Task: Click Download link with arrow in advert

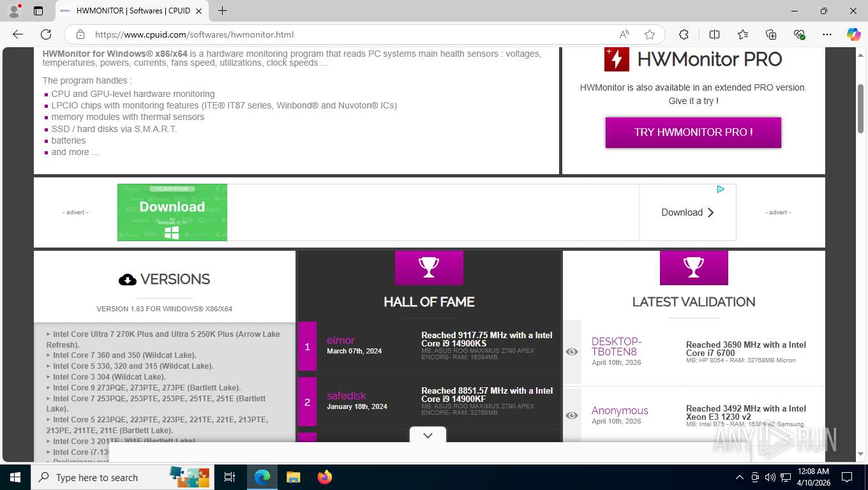Action: coord(687,212)
